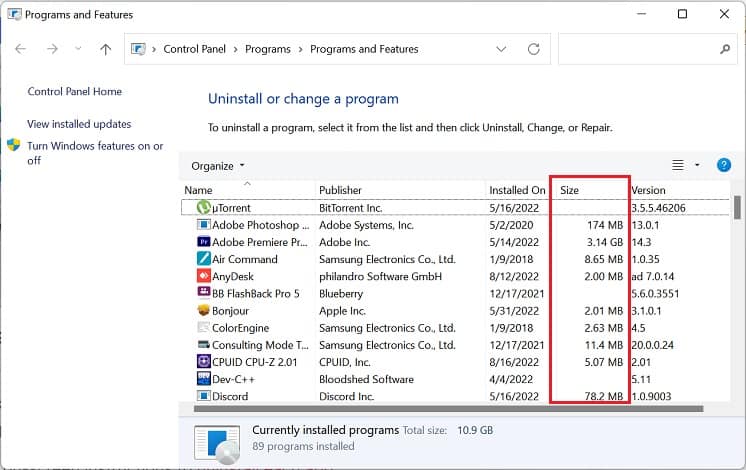Select the Dev-C++ entry
The height and width of the screenshot is (470, 746).
tap(233, 379)
